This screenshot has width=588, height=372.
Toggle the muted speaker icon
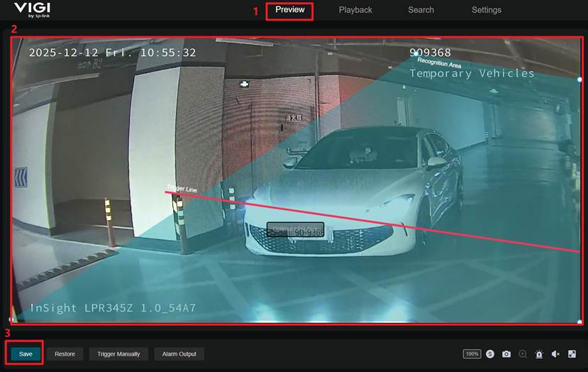click(x=556, y=354)
